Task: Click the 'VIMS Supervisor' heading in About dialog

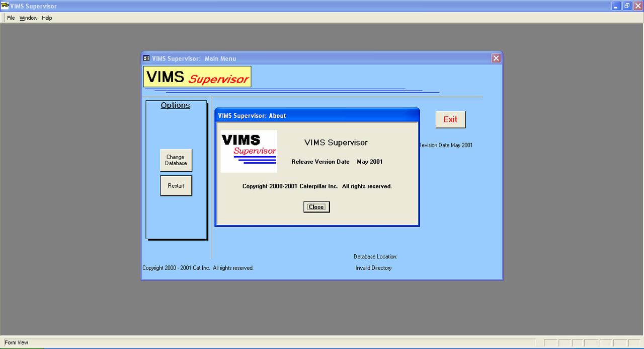Action: point(336,143)
